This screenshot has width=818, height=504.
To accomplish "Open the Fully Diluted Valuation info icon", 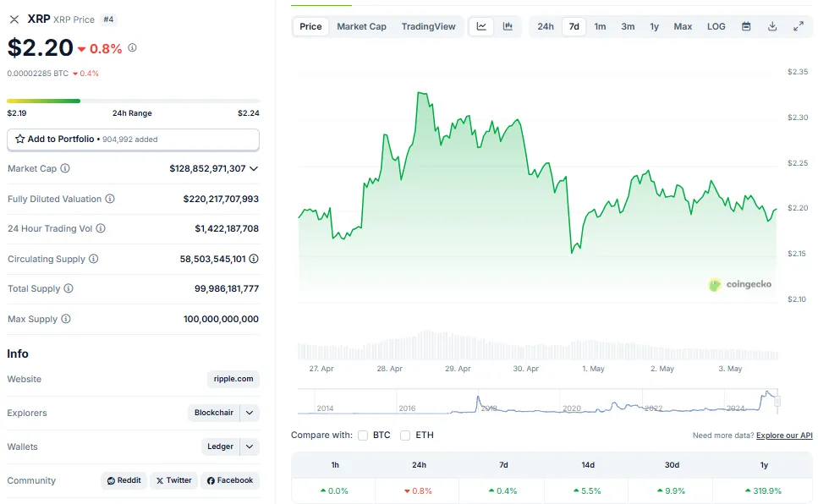I will (x=110, y=198).
